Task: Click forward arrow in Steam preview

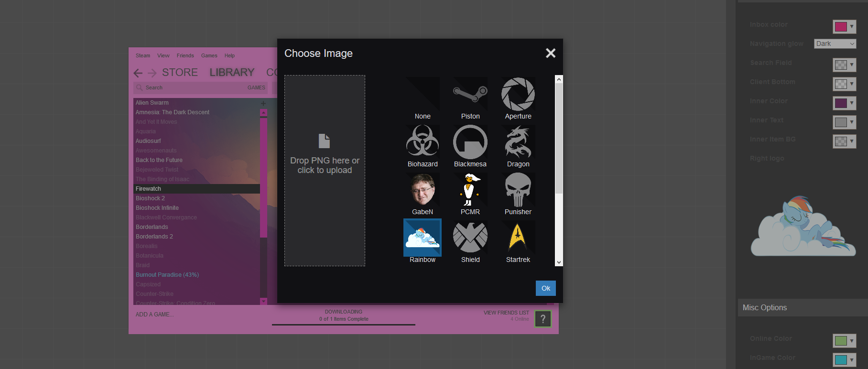Action: 152,73
